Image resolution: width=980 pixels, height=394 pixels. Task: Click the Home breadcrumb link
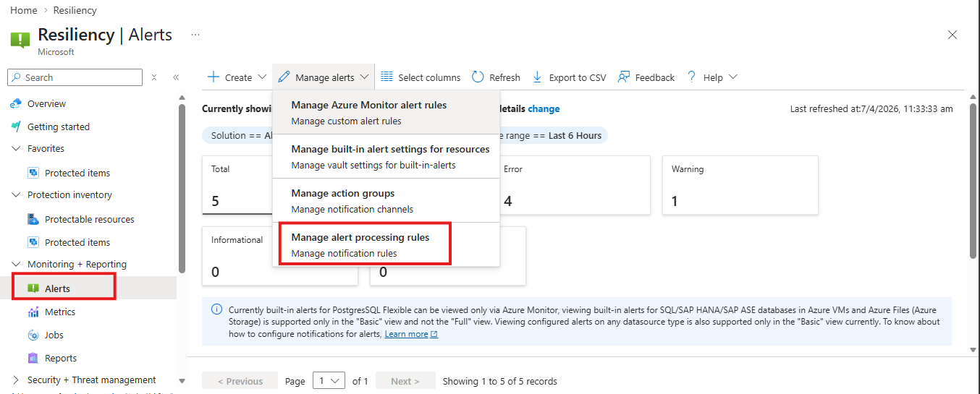tap(24, 10)
